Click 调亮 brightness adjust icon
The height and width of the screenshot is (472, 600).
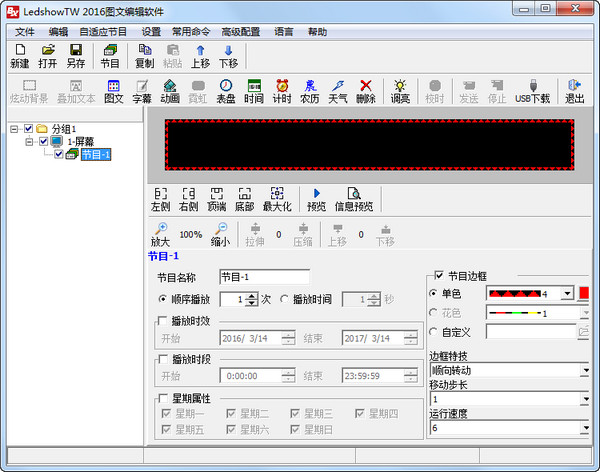400,91
